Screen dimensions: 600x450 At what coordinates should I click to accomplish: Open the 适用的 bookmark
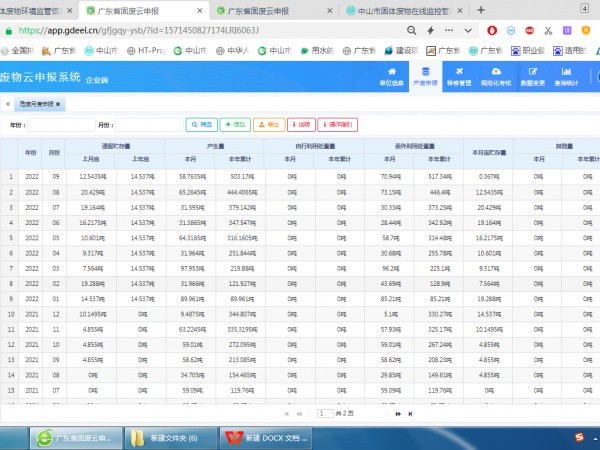[570, 51]
